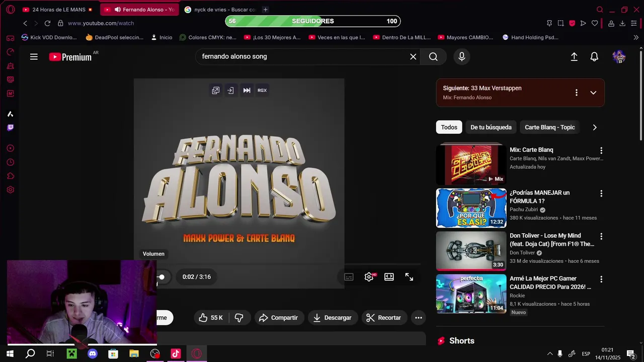Open options for Don Toliver - Lose My Mind
The image size is (644, 362).
coord(601,236)
